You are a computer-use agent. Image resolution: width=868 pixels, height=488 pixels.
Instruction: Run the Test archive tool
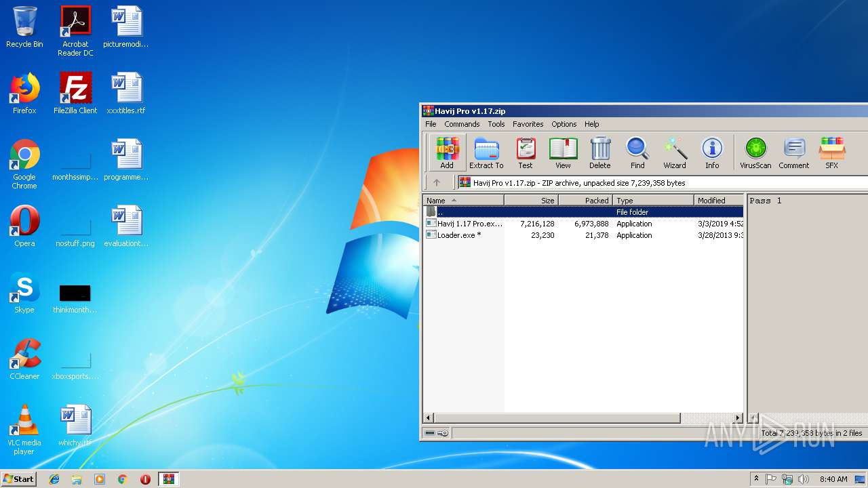pos(526,152)
